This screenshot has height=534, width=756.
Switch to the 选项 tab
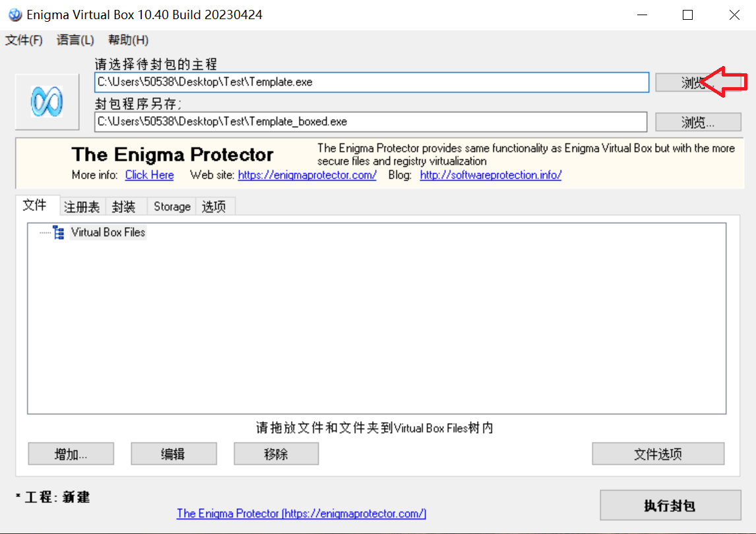214,207
